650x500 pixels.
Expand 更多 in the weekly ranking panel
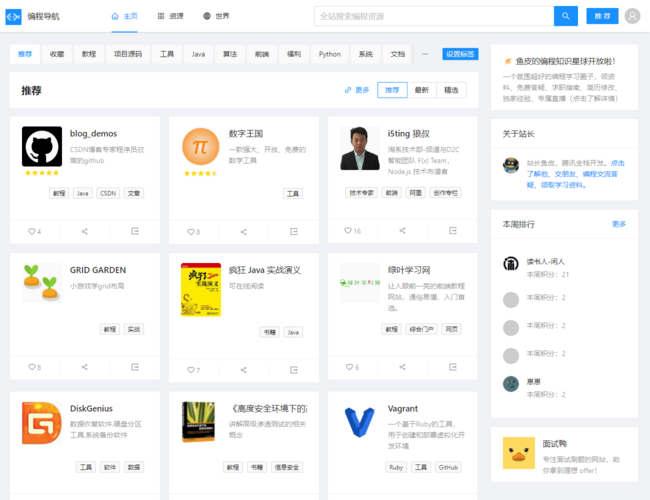point(618,224)
